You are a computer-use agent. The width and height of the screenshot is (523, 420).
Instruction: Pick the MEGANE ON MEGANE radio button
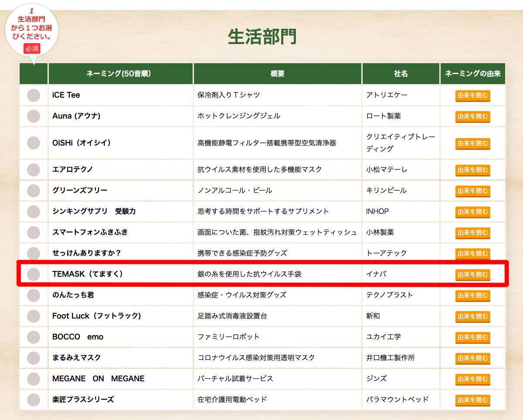[34, 379]
